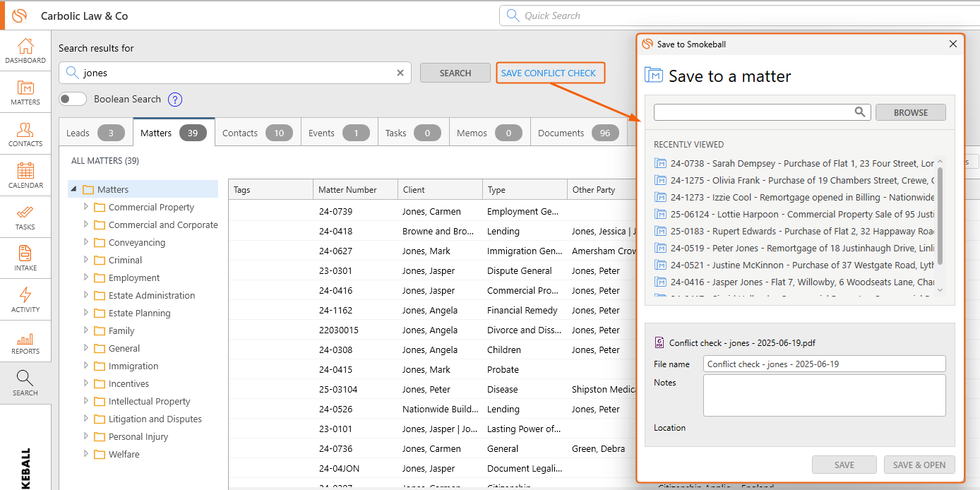Go to Matters in the sidebar
Viewport: 980px width, 490px height.
[x=25, y=92]
